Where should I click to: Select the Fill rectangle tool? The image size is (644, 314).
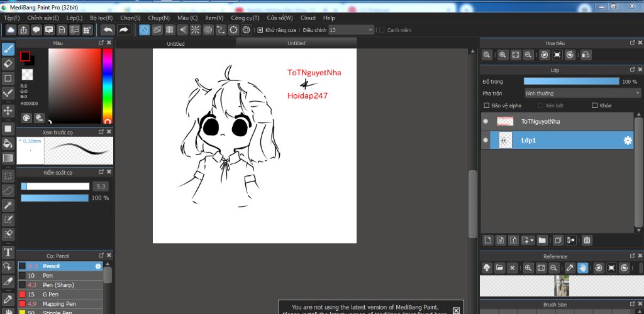[x=8, y=129]
